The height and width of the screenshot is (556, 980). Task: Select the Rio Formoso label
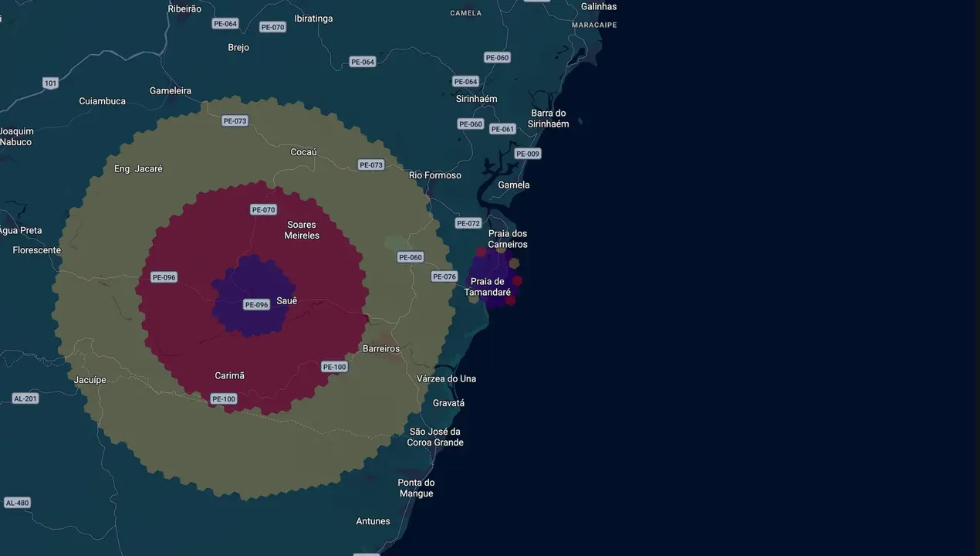(435, 175)
